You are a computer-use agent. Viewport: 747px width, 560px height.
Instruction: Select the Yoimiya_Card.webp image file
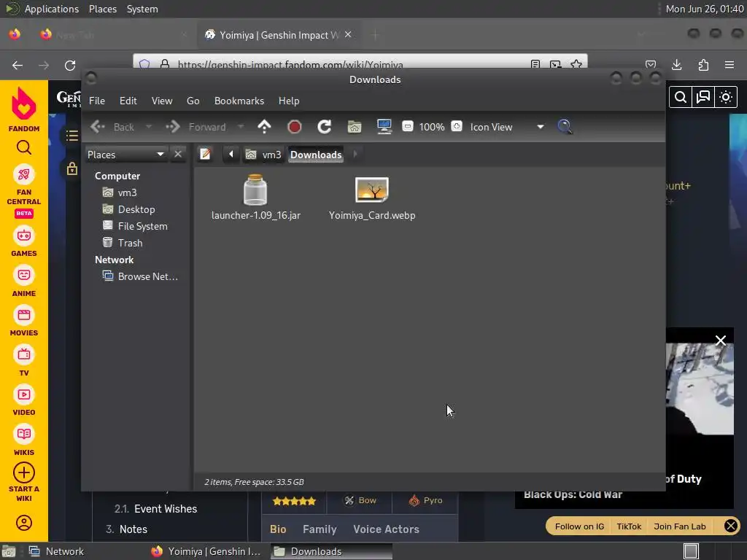372,198
